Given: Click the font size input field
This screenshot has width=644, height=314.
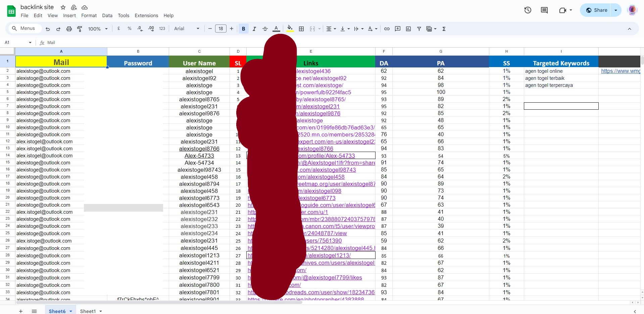Looking at the screenshot, I should coord(221,29).
